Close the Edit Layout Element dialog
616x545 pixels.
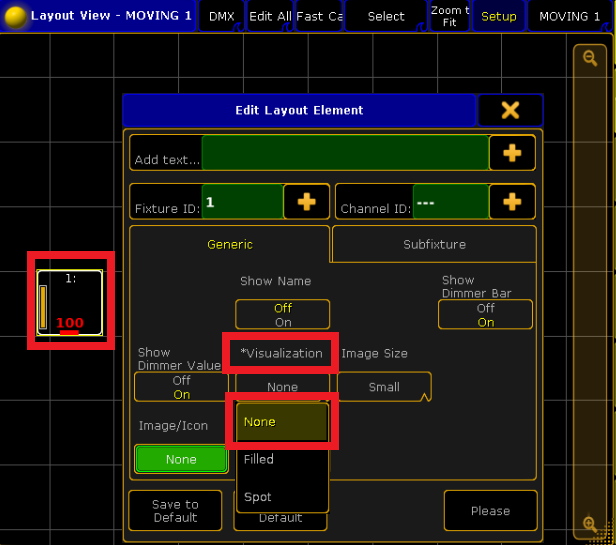tap(510, 110)
